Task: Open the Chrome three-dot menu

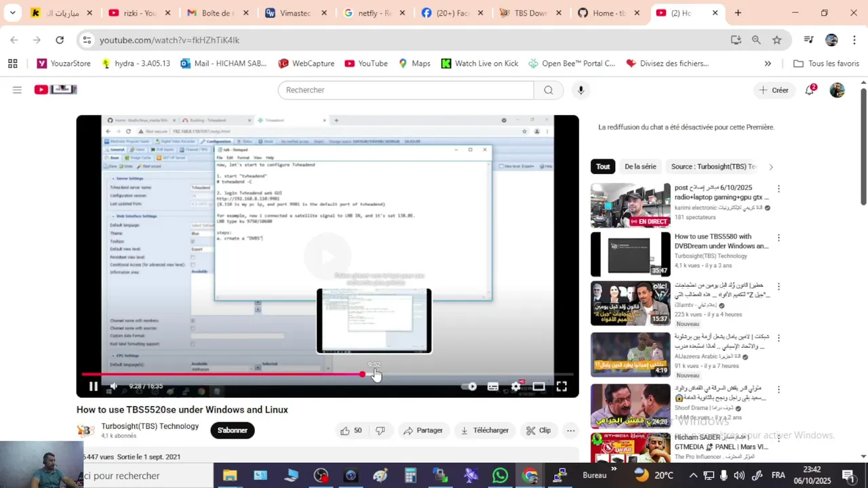Action: [854, 40]
